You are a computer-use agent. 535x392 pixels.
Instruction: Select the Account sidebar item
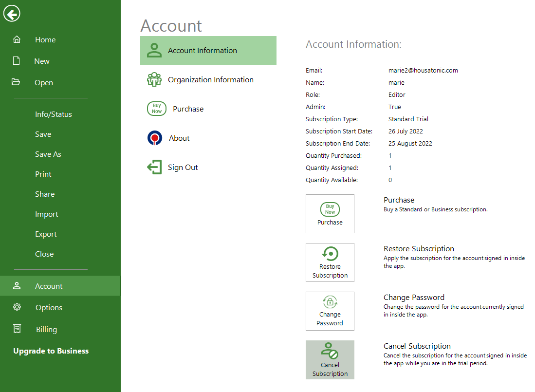click(x=60, y=286)
